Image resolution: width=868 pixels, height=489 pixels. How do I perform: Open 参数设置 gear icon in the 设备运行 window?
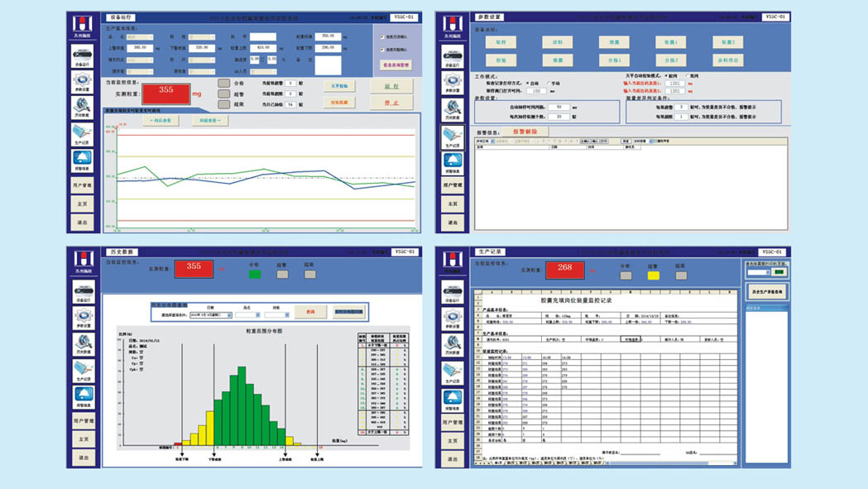pos(83,82)
